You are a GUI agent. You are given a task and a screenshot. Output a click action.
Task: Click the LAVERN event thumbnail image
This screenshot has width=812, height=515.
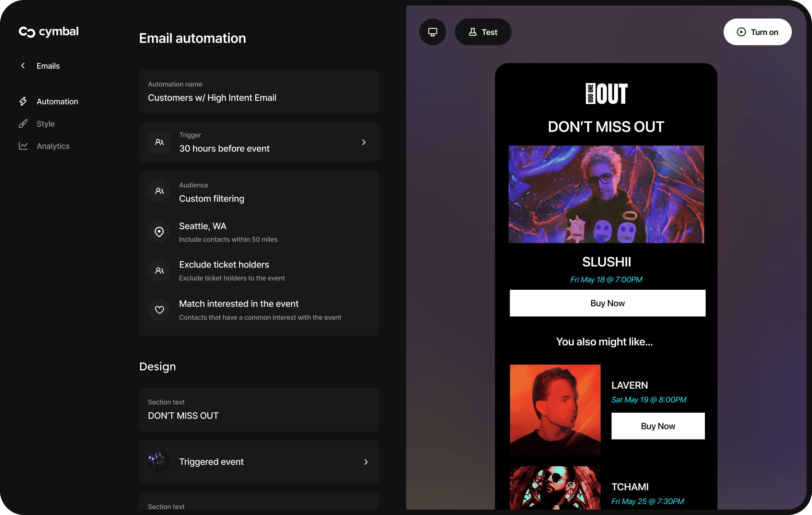555,410
